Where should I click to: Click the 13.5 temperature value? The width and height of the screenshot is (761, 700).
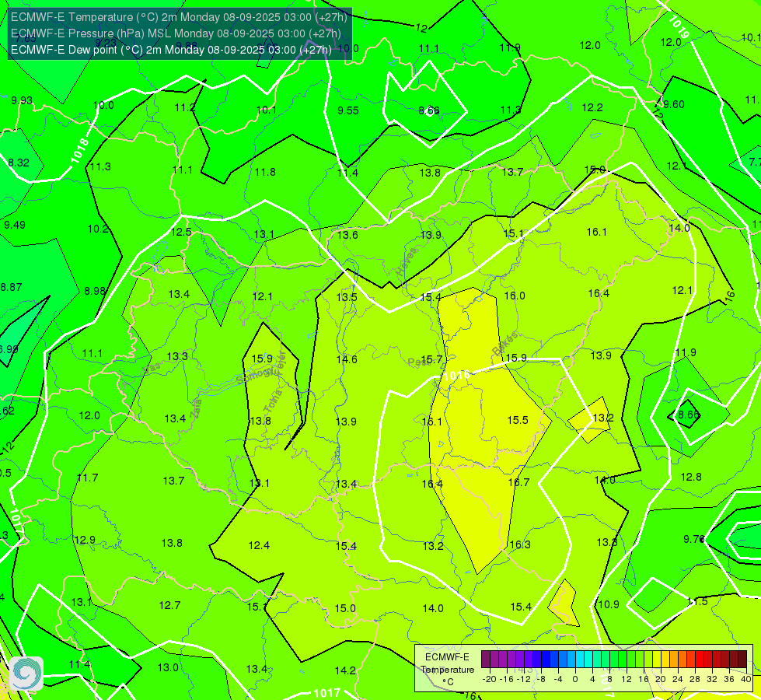(347, 297)
